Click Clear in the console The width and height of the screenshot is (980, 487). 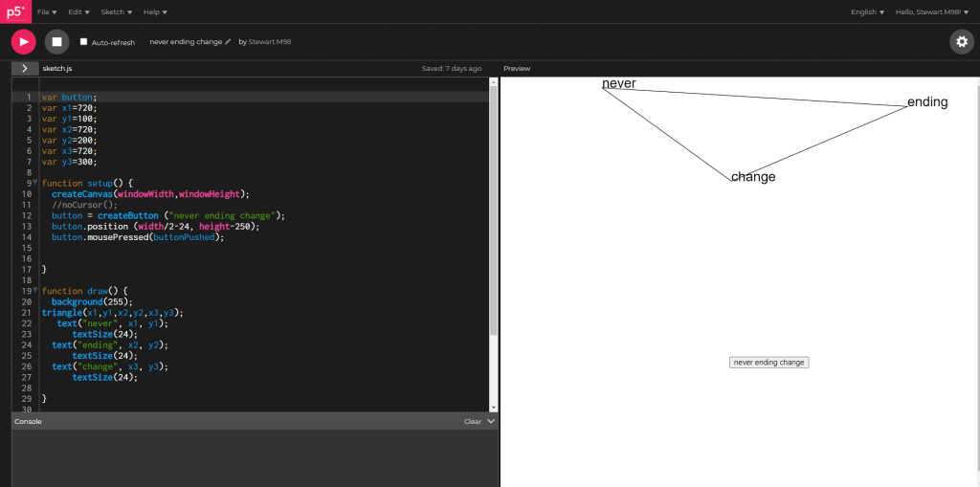tap(472, 421)
